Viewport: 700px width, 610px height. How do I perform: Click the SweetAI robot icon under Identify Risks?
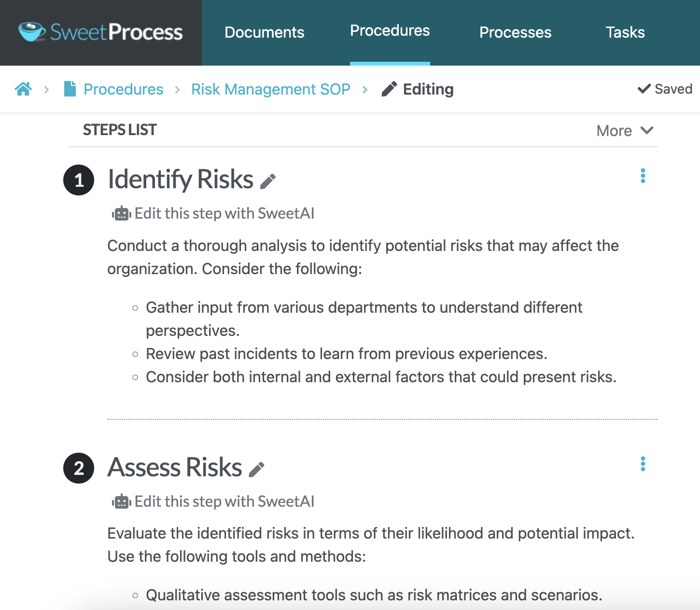pyautogui.click(x=122, y=213)
